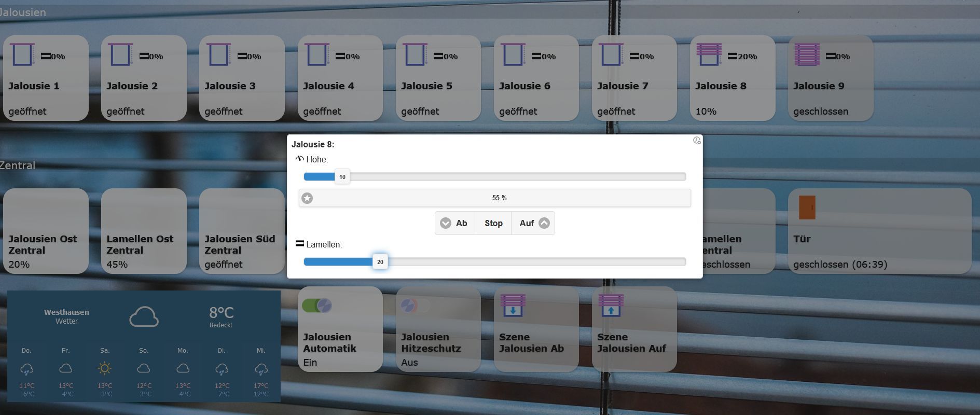Image resolution: width=980 pixels, height=415 pixels.
Task: Click Wednesday's rain forecast icon
Action: (x=261, y=369)
